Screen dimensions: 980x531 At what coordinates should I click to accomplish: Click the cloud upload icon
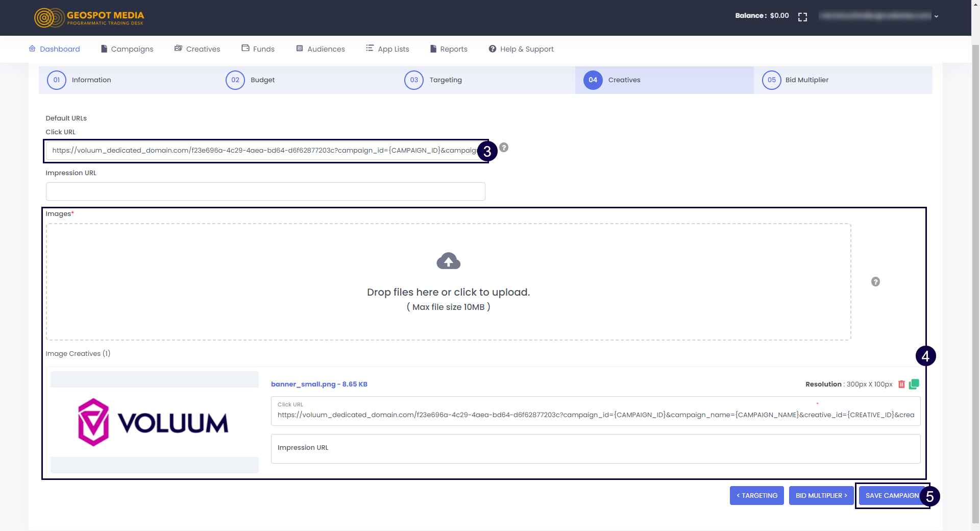448,261
